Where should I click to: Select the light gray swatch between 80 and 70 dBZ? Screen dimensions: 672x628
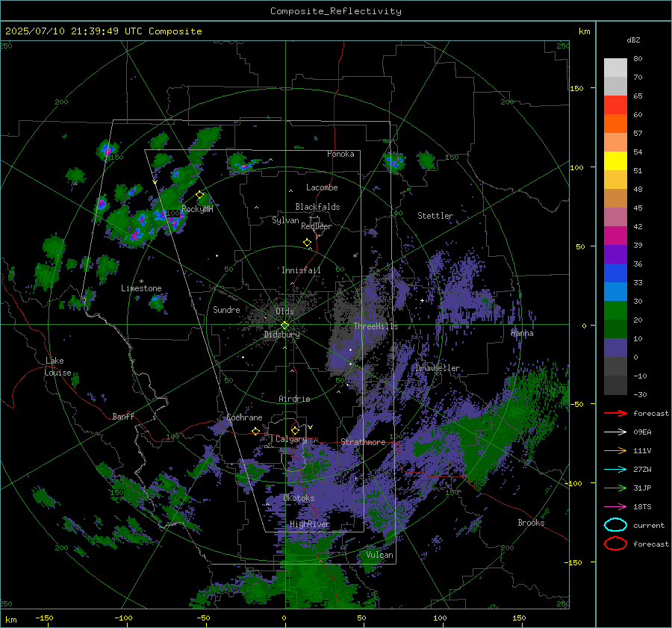point(615,68)
